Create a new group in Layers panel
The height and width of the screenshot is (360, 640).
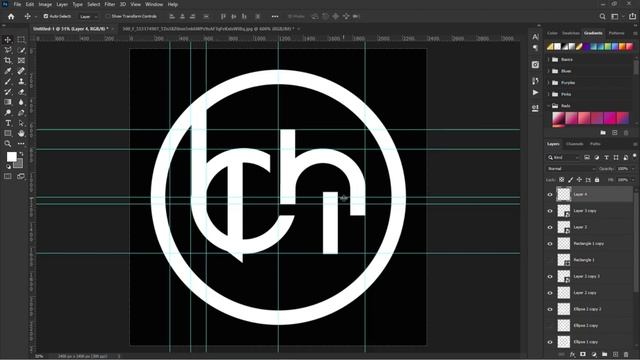click(604, 355)
